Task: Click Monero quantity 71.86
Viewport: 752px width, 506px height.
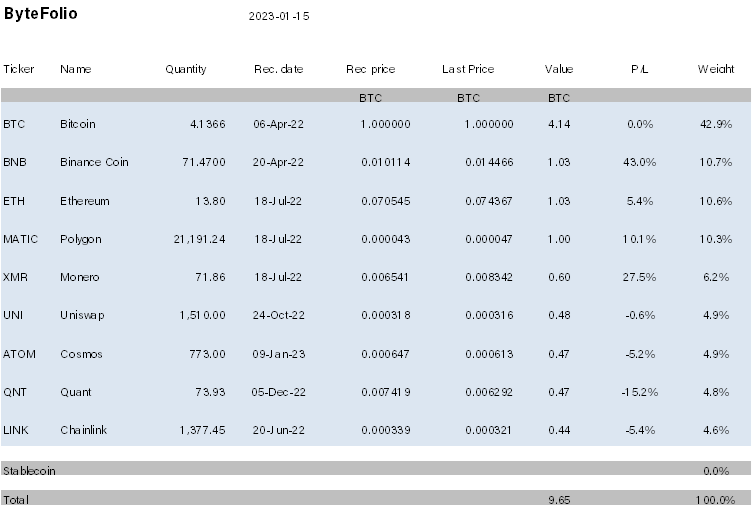Action: [210, 277]
